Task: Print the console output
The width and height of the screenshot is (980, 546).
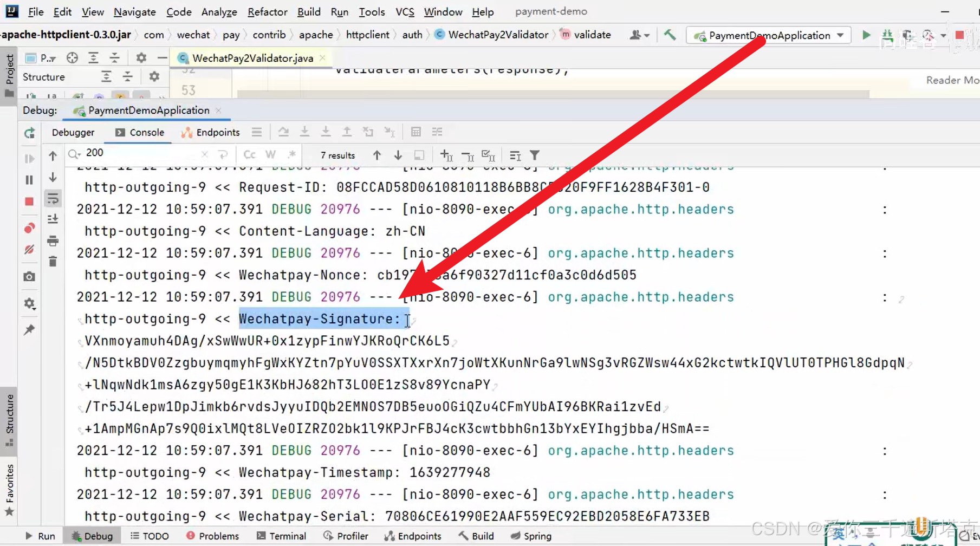Action: [x=53, y=240]
